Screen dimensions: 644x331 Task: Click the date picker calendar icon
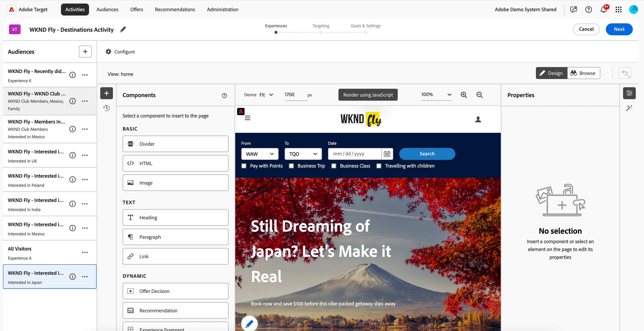pos(387,154)
